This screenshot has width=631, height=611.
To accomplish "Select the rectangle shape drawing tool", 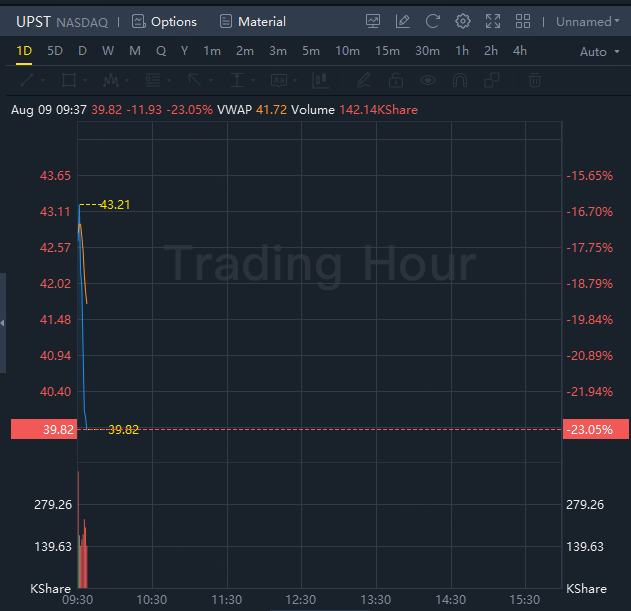I will coord(69,80).
